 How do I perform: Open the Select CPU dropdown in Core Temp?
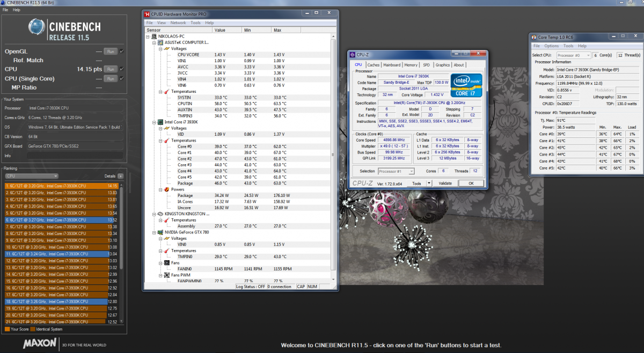point(574,55)
